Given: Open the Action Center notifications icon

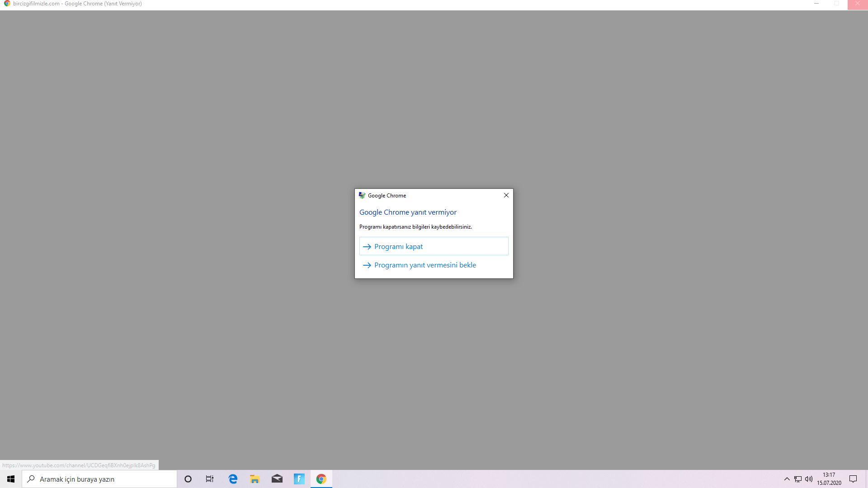Looking at the screenshot, I should 853,479.
